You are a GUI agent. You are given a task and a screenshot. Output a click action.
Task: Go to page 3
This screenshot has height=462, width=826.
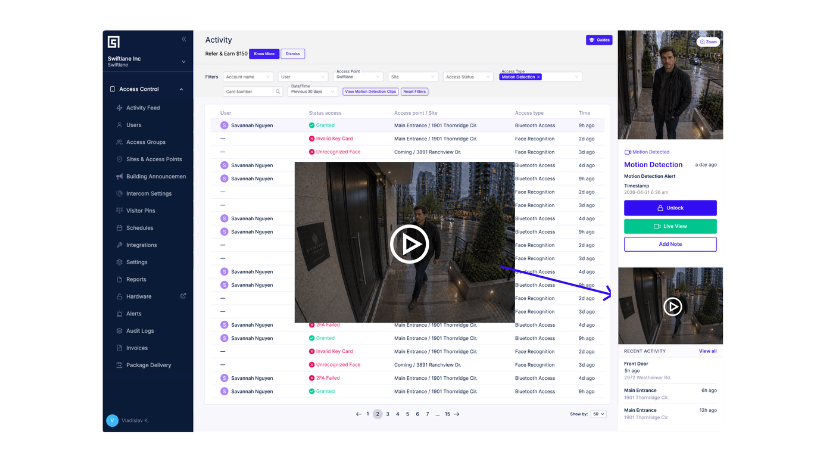point(388,414)
